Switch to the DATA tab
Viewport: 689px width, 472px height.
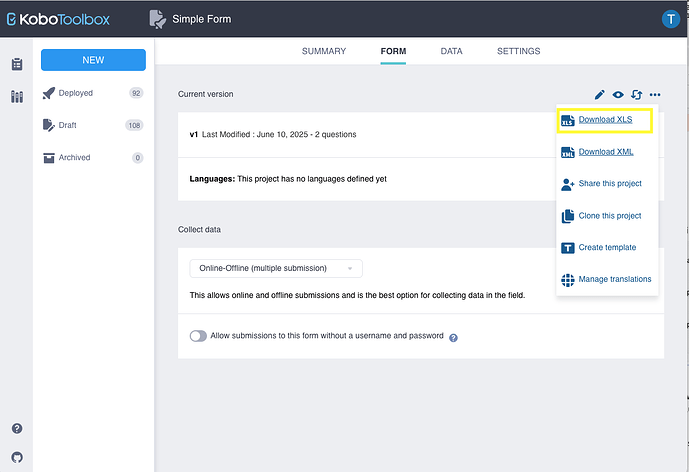[x=451, y=51]
